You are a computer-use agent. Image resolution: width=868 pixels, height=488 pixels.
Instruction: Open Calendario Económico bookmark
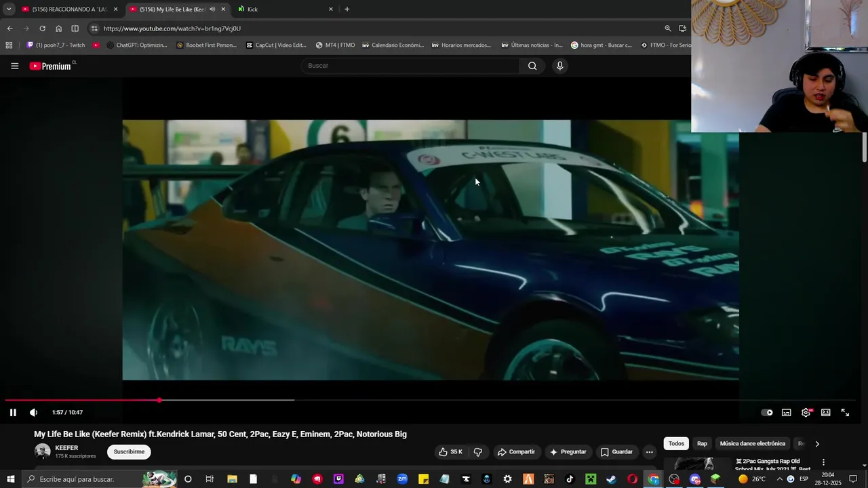[393, 45]
